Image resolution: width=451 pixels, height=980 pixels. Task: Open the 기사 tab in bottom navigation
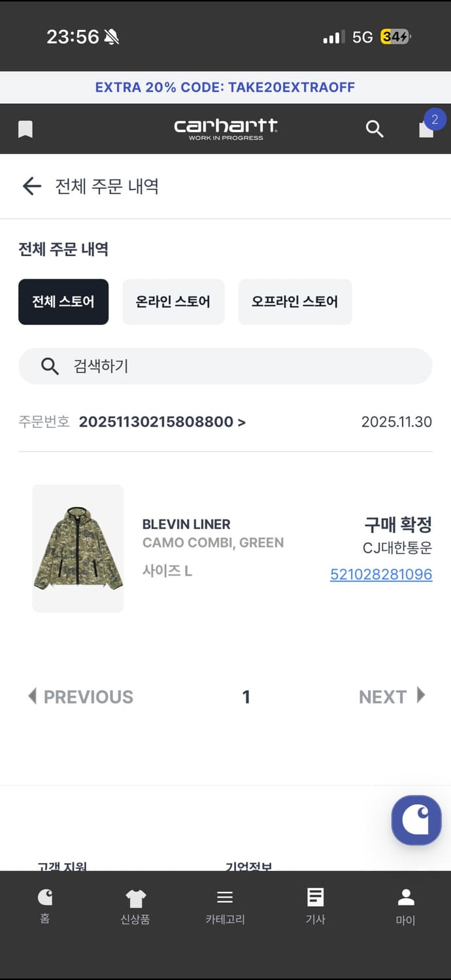(x=315, y=905)
